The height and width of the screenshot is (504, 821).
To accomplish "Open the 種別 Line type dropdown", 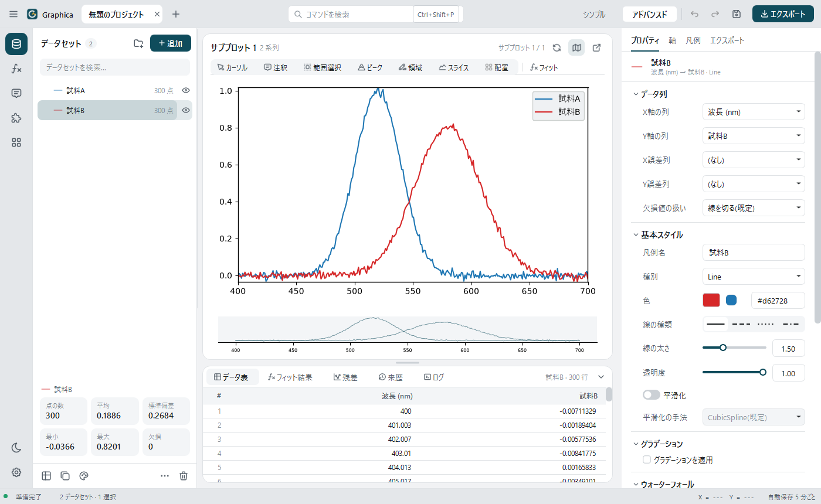I will [x=754, y=277].
